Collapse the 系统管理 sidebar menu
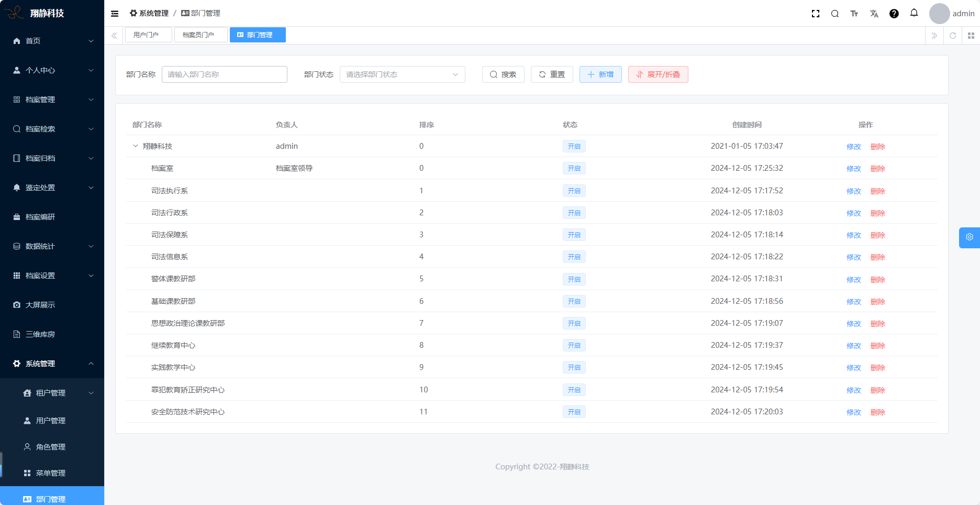This screenshot has width=980, height=505. tap(52, 364)
